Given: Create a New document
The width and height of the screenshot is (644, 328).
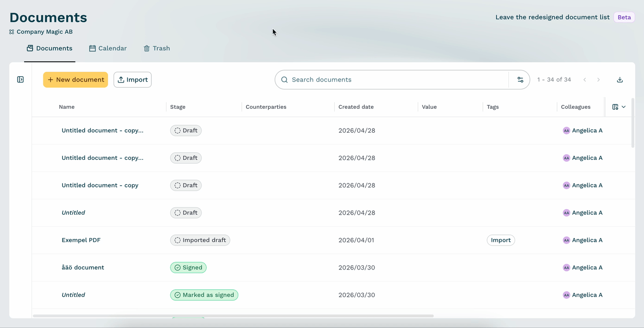Looking at the screenshot, I should [x=75, y=80].
